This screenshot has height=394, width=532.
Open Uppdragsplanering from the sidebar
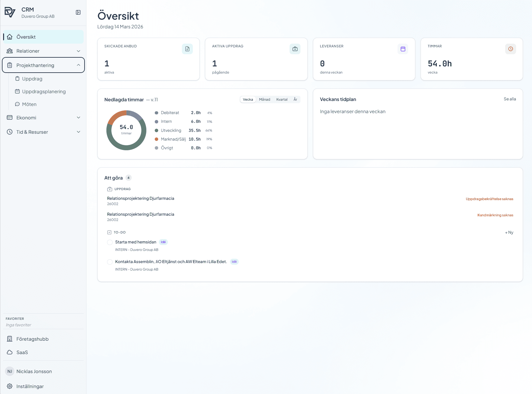pyautogui.click(x=44, y=91)
